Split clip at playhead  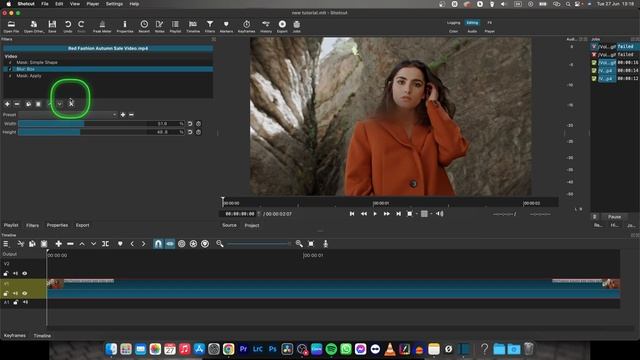tap(105, 244)
